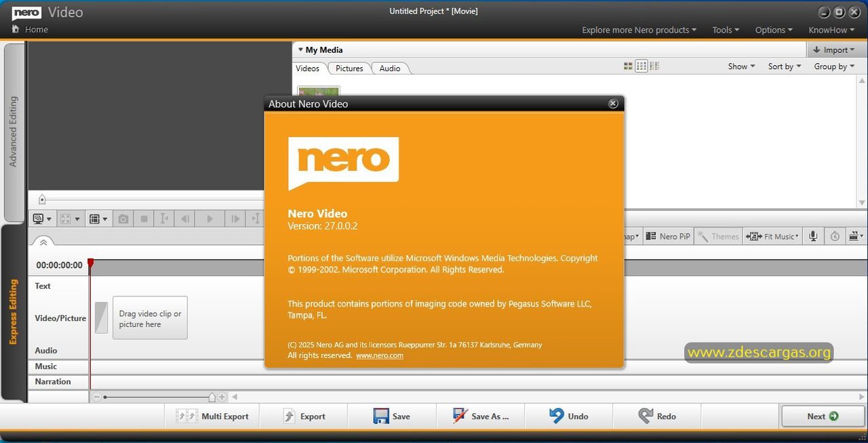Select the Narration track label
Viewport: 868px width, 443px height.
[53, 381]
